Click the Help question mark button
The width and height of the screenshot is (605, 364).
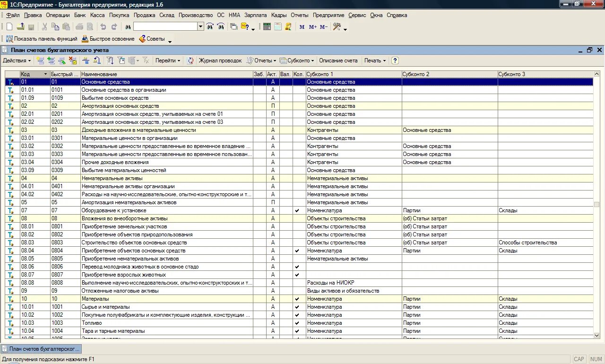tap(395, 61)
